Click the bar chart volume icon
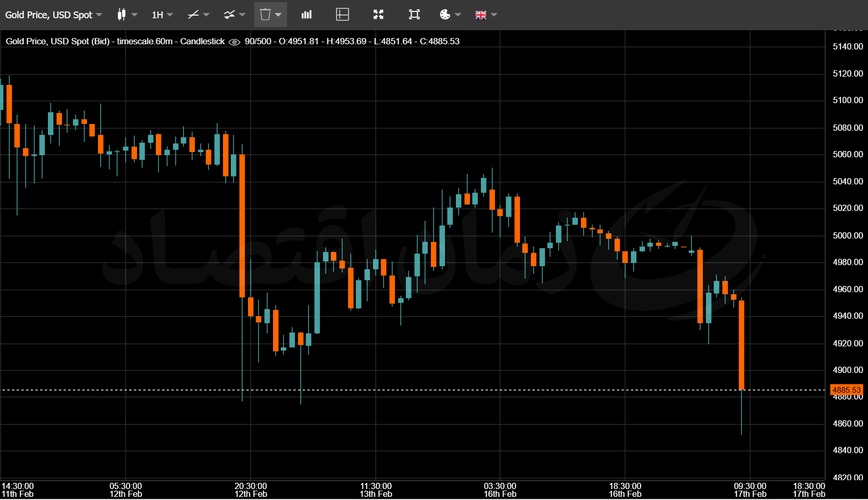The width and height of the screenshot is (868, 500). (x=306, y=15)
